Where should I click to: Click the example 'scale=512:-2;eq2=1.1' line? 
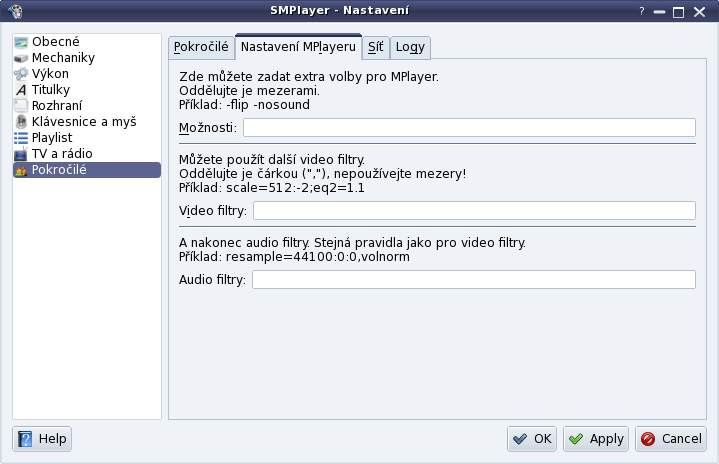tap(295, 188)
